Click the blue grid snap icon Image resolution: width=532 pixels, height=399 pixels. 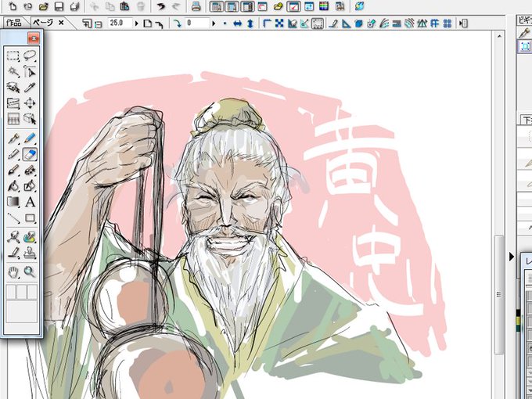[448, 23]
